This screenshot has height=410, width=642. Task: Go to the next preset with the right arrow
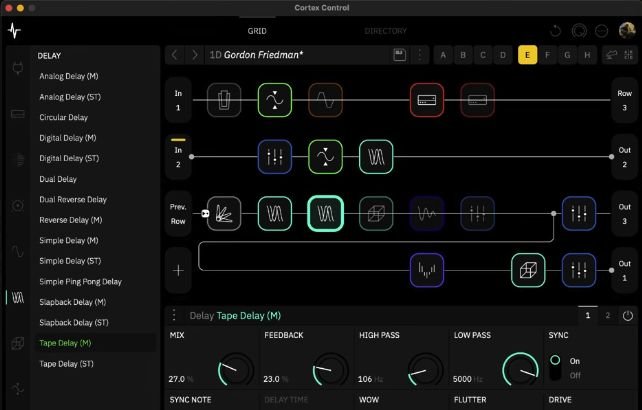[x=194, y=55]
